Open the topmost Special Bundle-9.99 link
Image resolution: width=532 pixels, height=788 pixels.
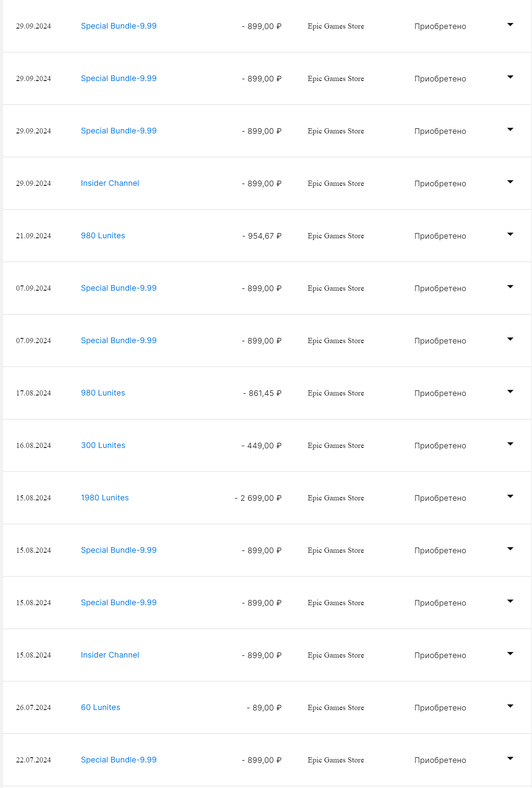tap(119, 26)
